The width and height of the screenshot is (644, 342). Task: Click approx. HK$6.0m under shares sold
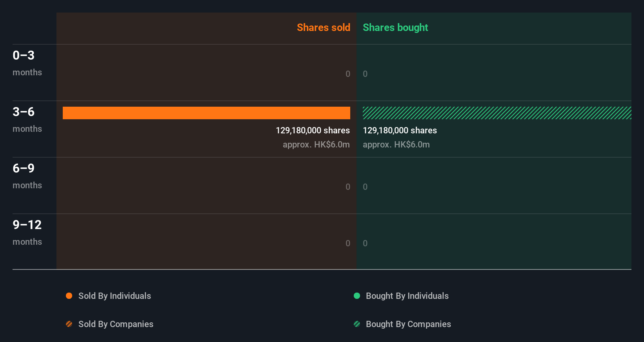316,144
